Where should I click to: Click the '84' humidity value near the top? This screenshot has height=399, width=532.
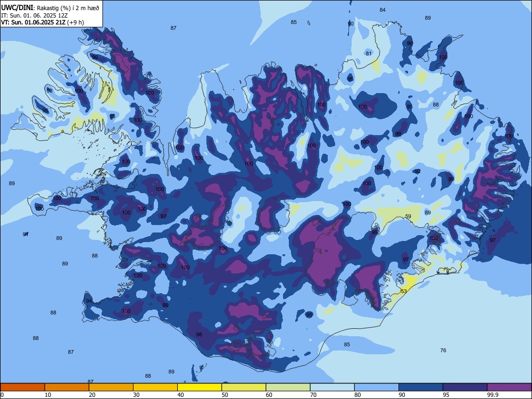point(383,10)
